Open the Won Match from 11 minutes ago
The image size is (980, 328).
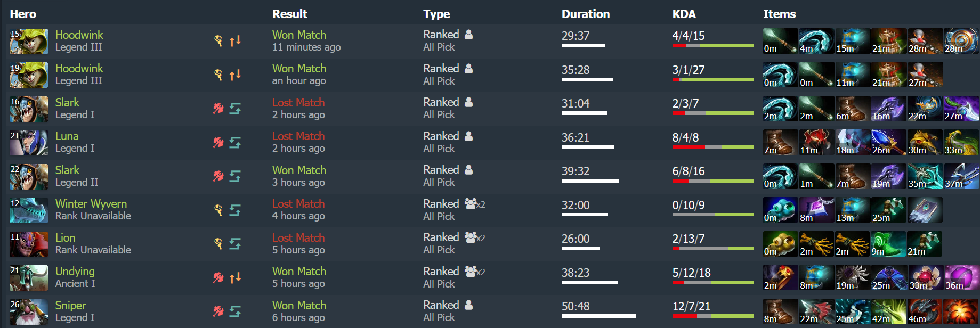pyautogui.click(x=299, y=35)
